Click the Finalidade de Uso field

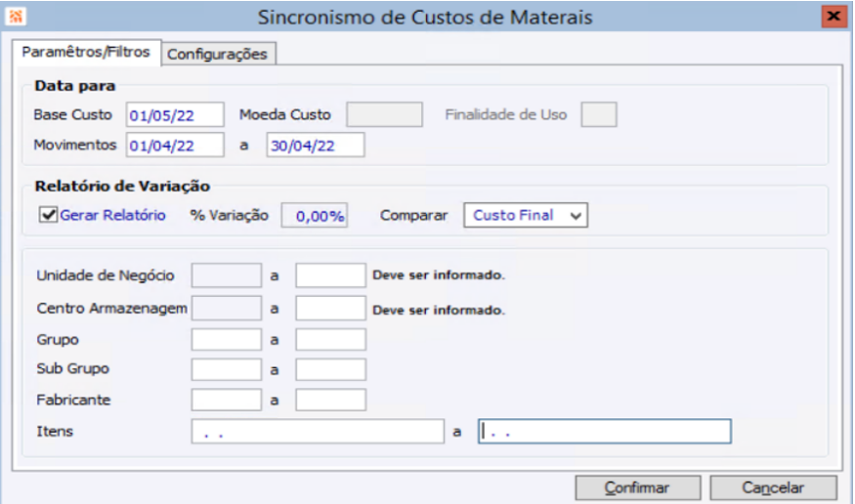[x=599, y=115]
